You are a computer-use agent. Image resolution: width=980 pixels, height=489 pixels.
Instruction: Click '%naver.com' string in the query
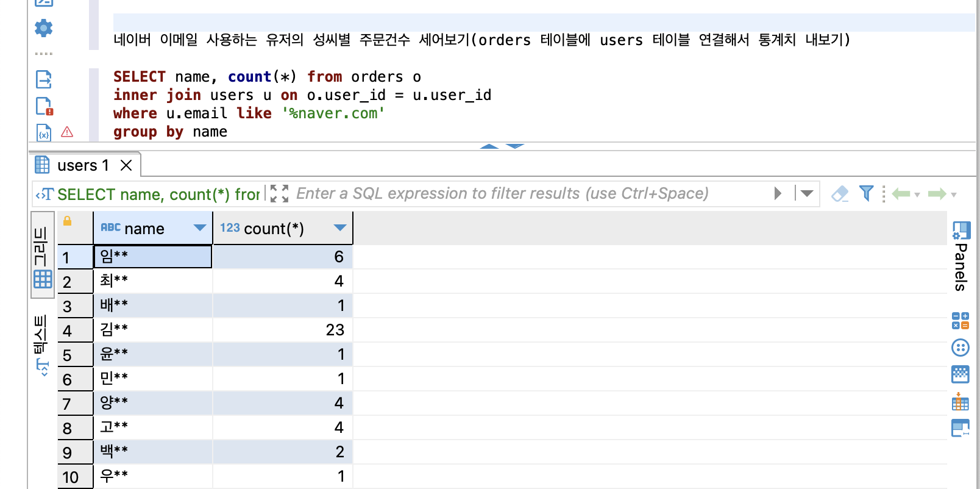point(333,113)
